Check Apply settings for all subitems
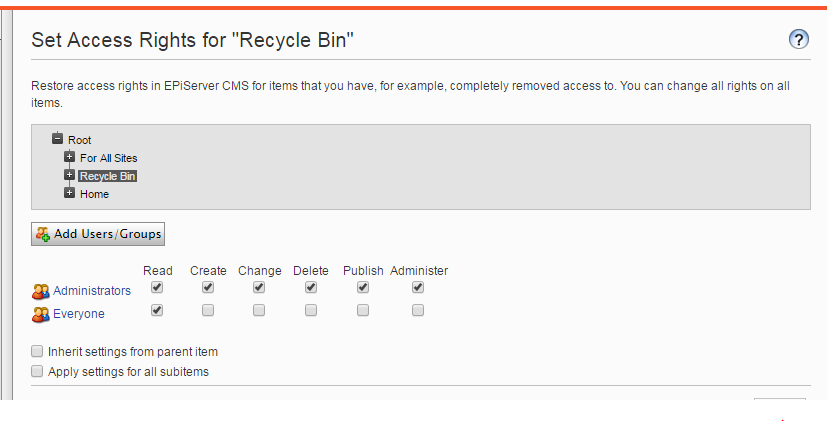The image size is (827, 421). pyautogui.click(x=37, y=371)
